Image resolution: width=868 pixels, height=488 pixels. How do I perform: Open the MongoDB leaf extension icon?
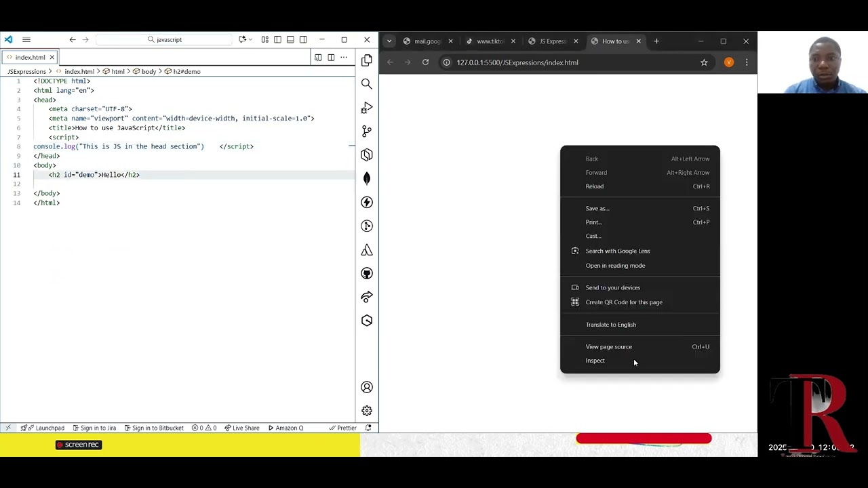coord(367,178)
